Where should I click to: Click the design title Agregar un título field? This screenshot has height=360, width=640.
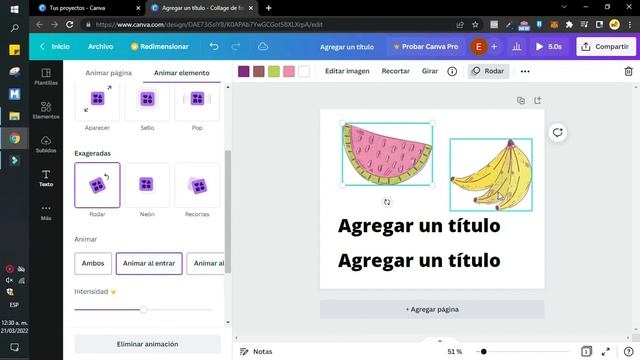[x=347, y=47]
